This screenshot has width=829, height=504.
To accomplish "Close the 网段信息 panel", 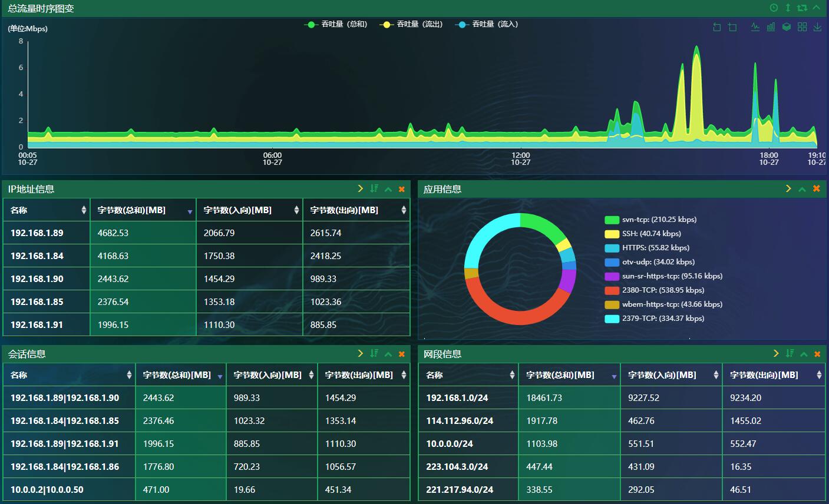I will click(817, 354).
